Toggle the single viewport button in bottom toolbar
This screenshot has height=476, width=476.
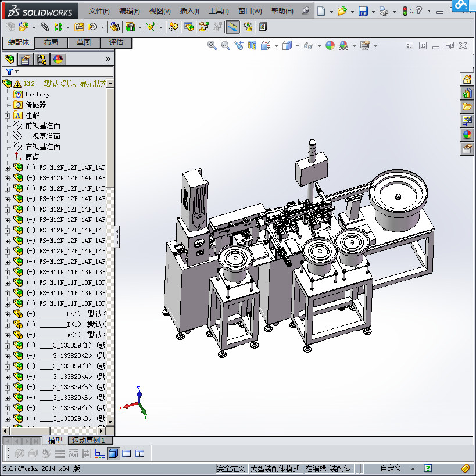click(127, 453)
